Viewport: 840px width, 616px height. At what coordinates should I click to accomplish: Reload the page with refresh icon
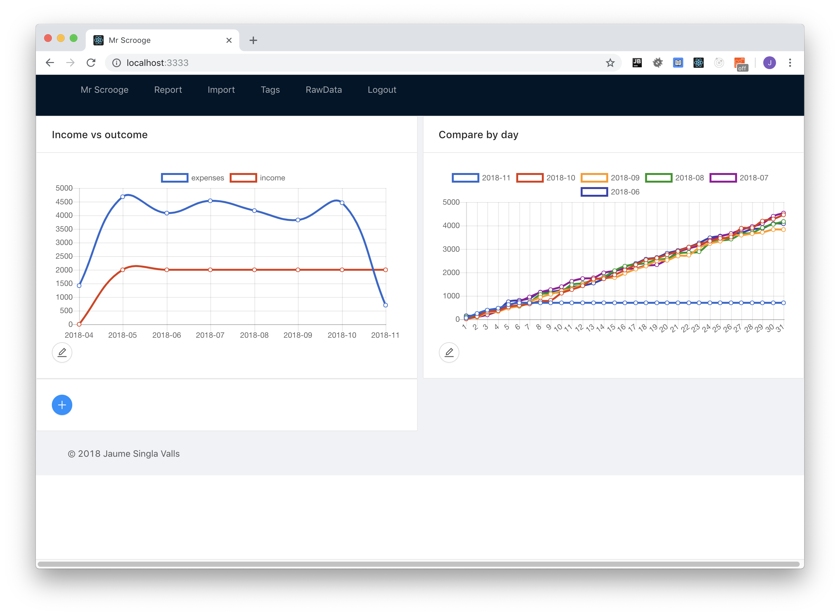pos(91,63)
